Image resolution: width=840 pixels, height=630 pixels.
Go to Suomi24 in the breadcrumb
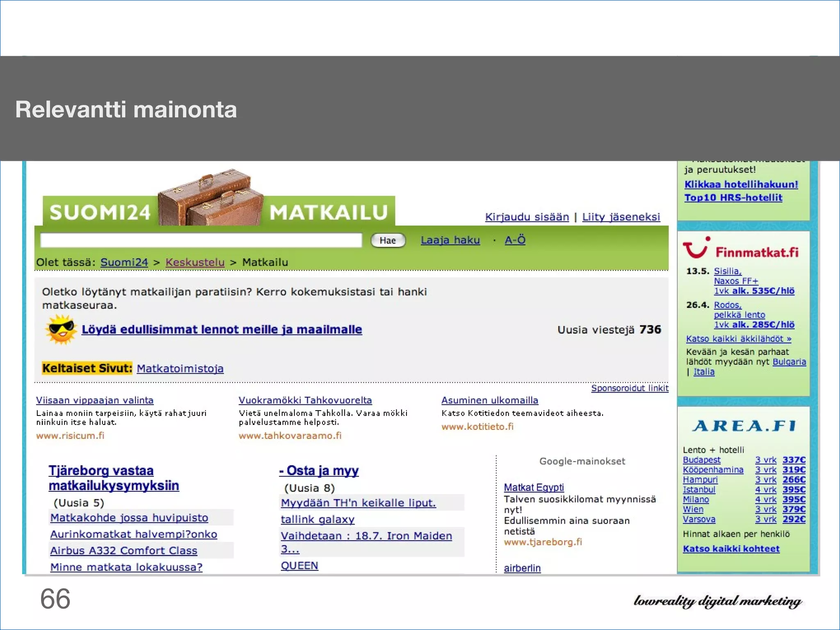click(124, 262)
